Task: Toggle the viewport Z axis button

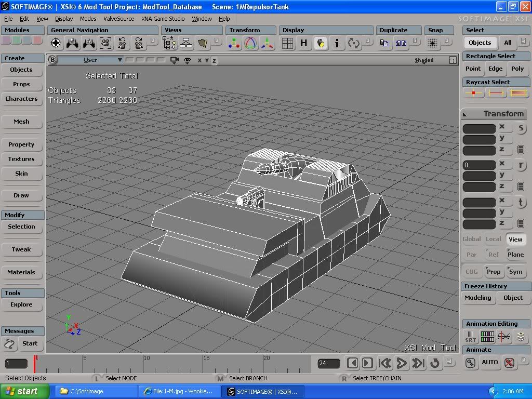Action: pyautogui.click(x=214, y=61)
